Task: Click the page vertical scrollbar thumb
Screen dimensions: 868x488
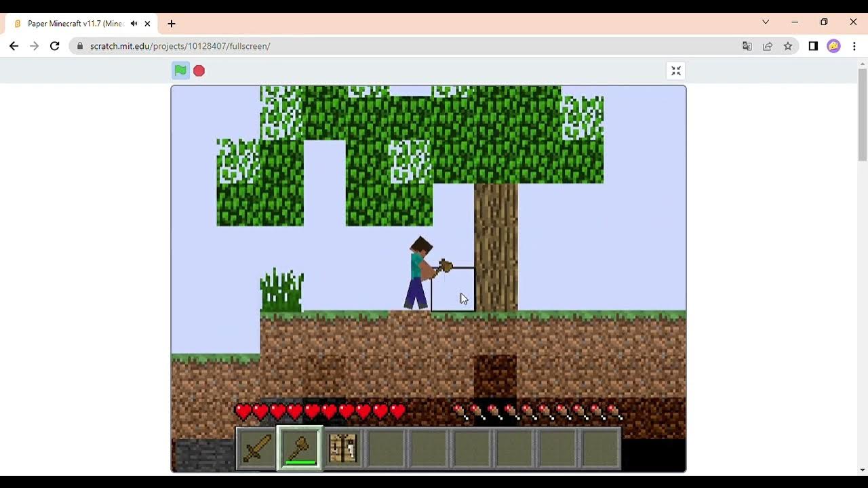Action: pyautogui.click(x=863, y=114)
